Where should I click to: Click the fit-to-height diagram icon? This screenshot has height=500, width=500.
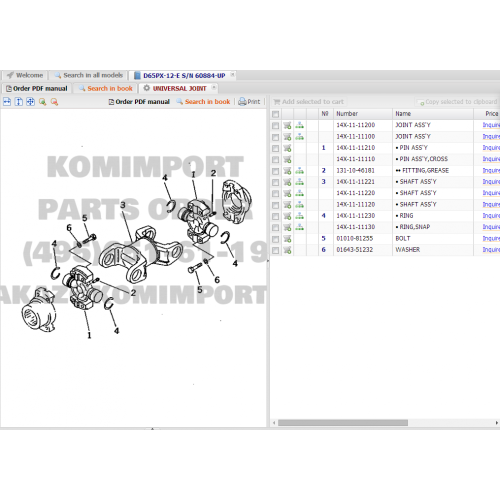pos(19,102)
